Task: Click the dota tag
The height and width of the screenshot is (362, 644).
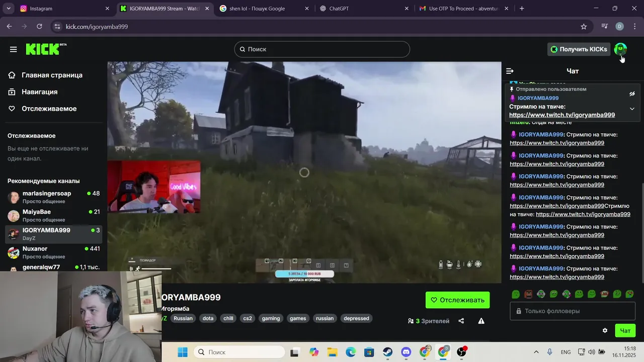Action: coord(208,318)
